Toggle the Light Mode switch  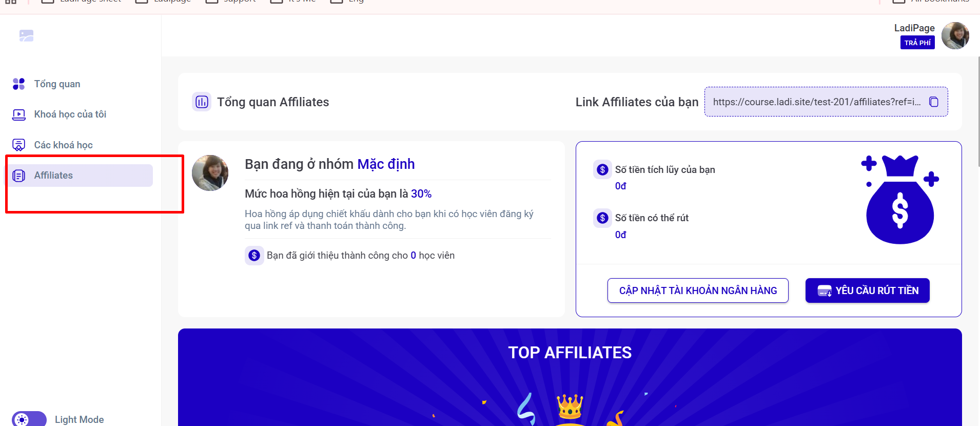coord(29,419)
